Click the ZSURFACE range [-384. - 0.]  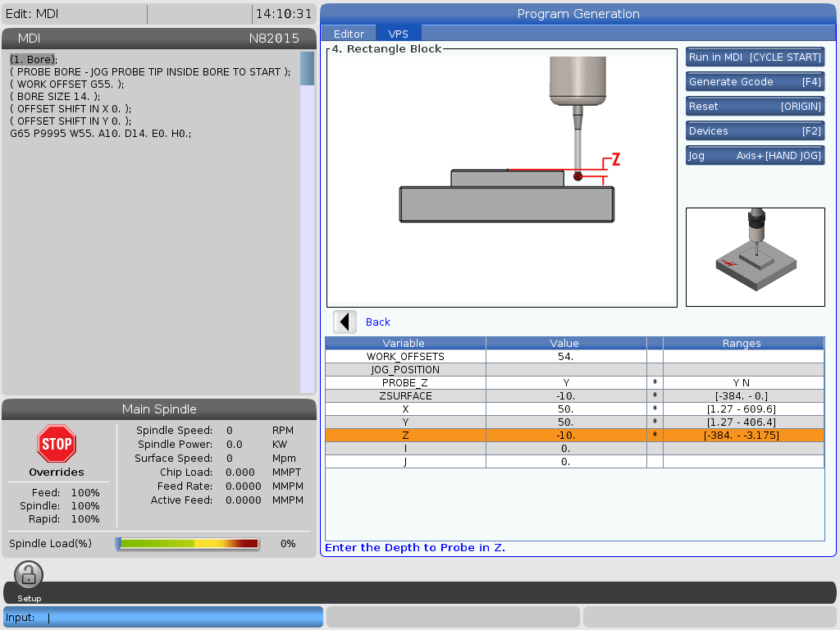(x=743, y=396)
